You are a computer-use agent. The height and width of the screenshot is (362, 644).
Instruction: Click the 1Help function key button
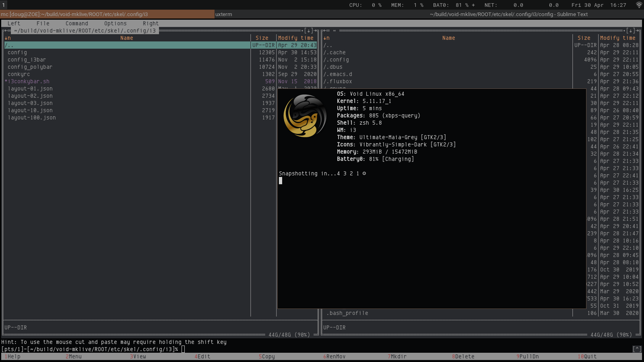coord(12,356)
